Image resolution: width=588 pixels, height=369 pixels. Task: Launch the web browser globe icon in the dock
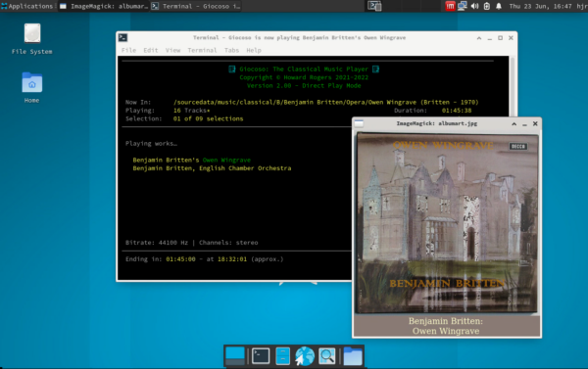tap(305, 355)
